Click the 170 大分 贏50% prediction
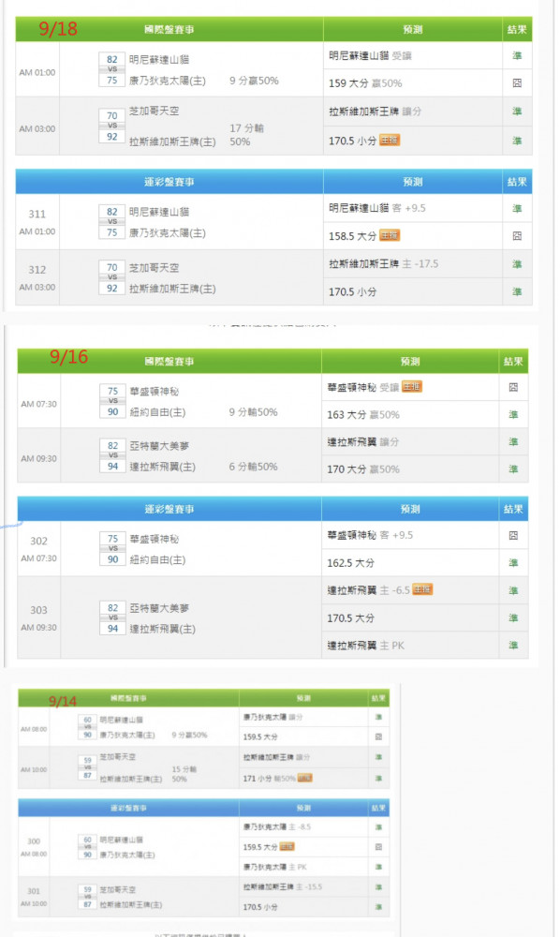The width and height of the screenshot is (560, 937). click(x=363, y=469)
